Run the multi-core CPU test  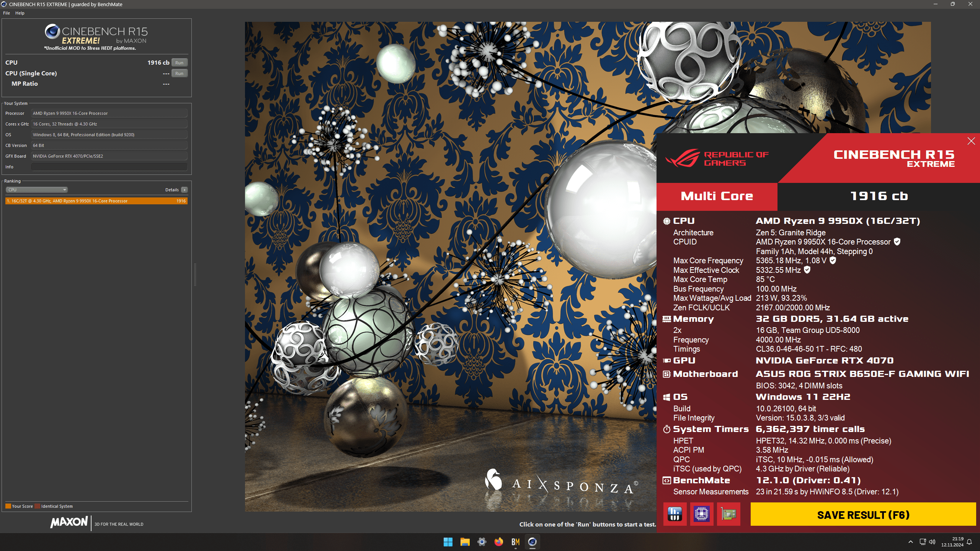click(179, 63)
